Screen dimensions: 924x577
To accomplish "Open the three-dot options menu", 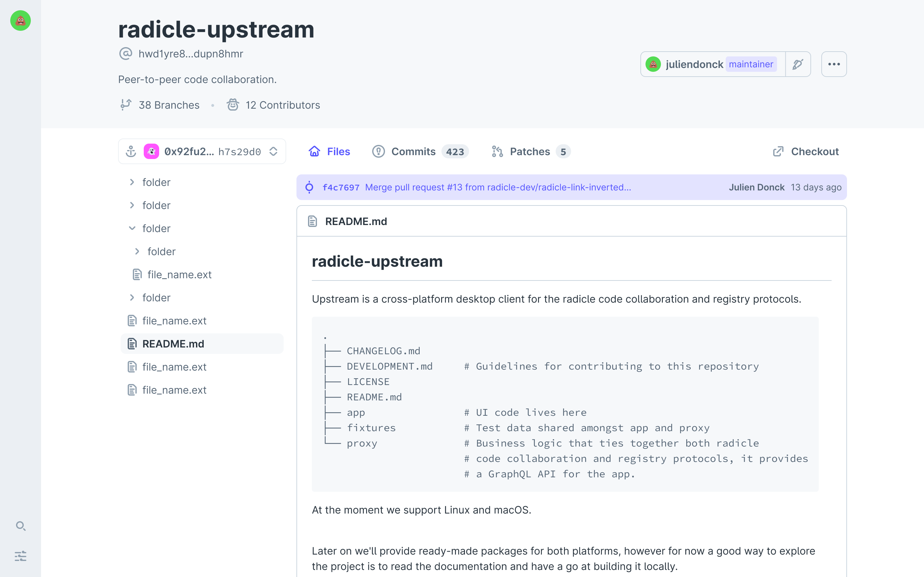I will tap(834, 64).
